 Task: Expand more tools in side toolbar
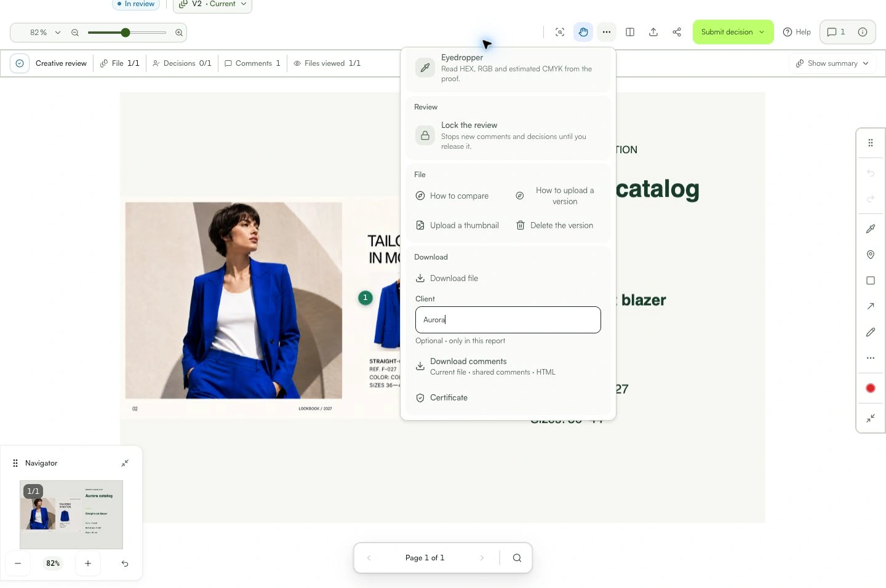pos(871,358)
